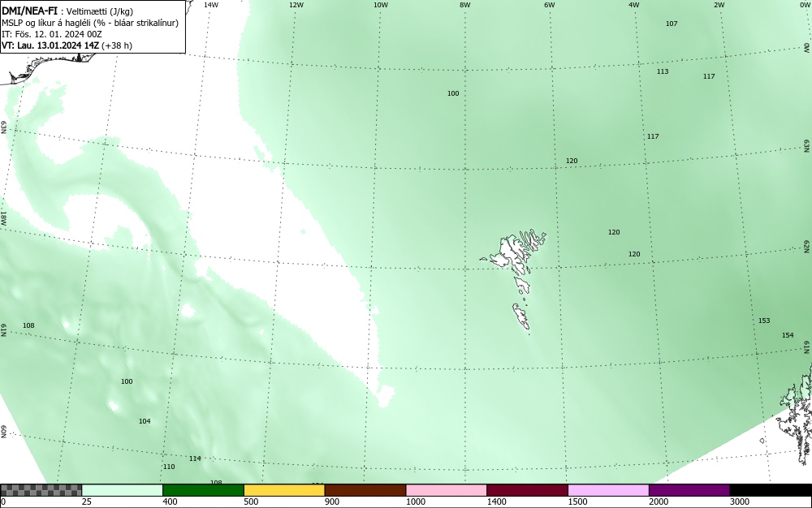The width and height of the screenshot is (812, 508).
Task: Click the "25" legend threshold number
Action: tap(87, 502)
